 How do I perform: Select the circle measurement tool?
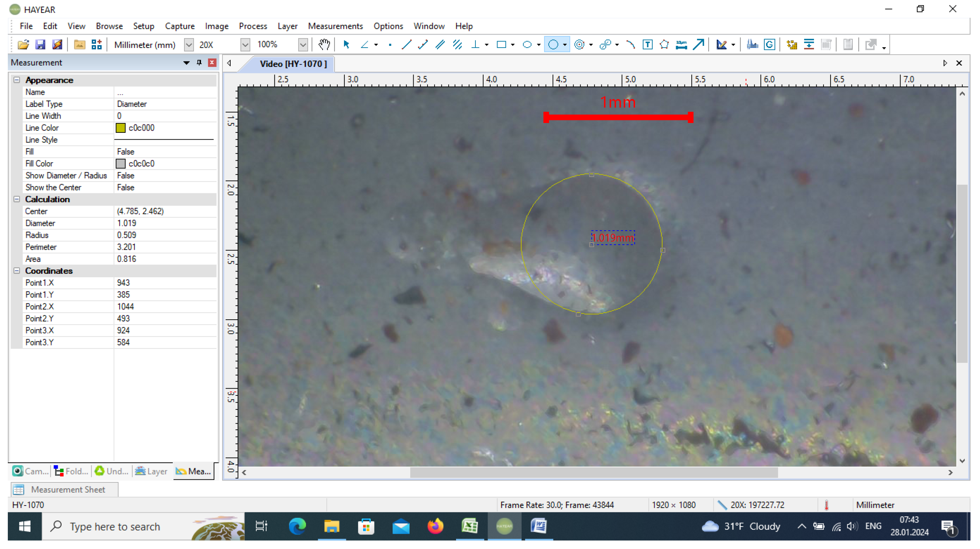pos(554,45)
